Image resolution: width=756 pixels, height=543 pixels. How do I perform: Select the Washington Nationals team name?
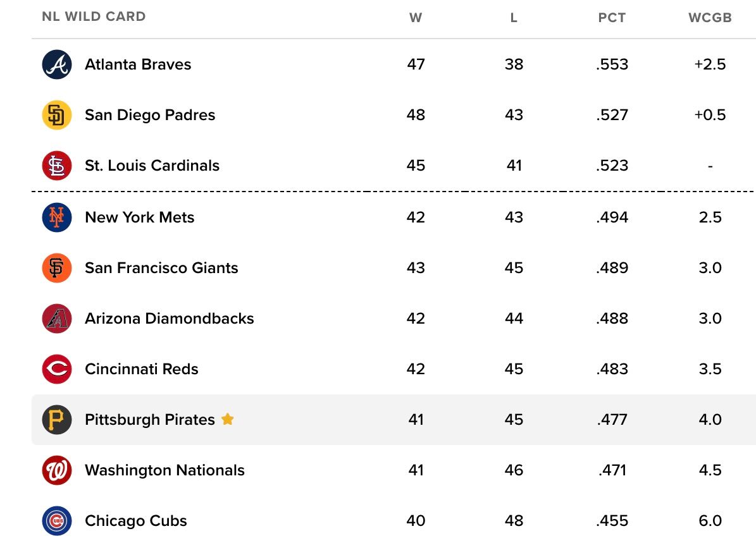pos(165,470)
